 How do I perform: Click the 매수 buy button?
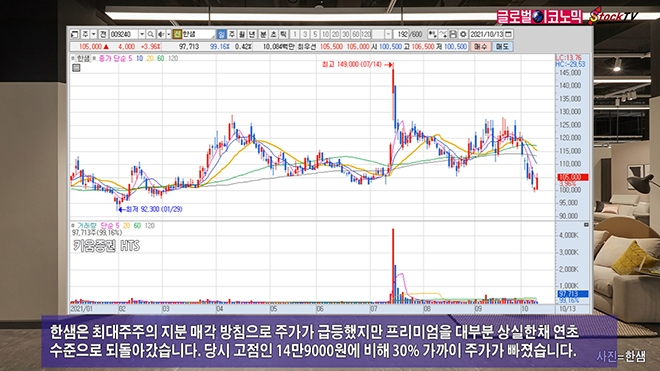tap(480, 46)
